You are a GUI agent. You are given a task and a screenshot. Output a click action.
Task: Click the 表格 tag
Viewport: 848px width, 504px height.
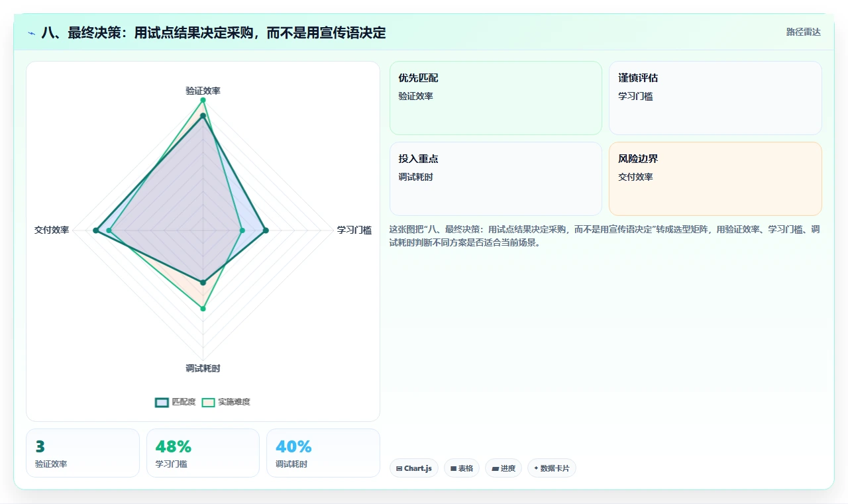point(462,468)
